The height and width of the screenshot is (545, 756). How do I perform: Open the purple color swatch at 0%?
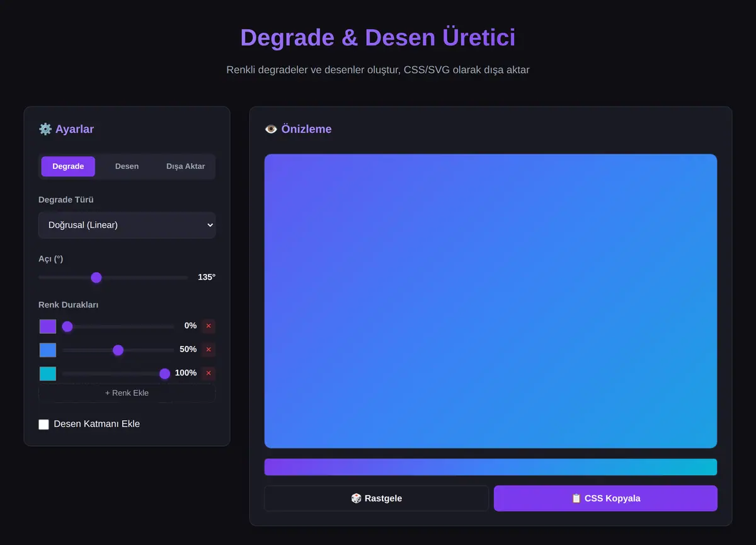48,326
